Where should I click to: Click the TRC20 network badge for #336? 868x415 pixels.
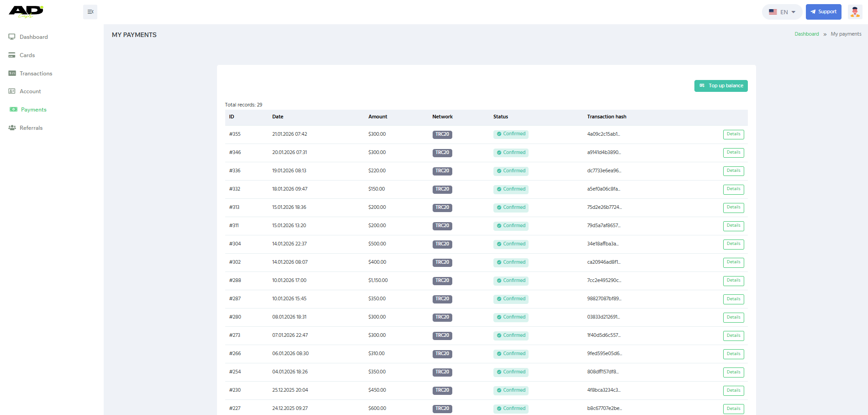[442, 171]
